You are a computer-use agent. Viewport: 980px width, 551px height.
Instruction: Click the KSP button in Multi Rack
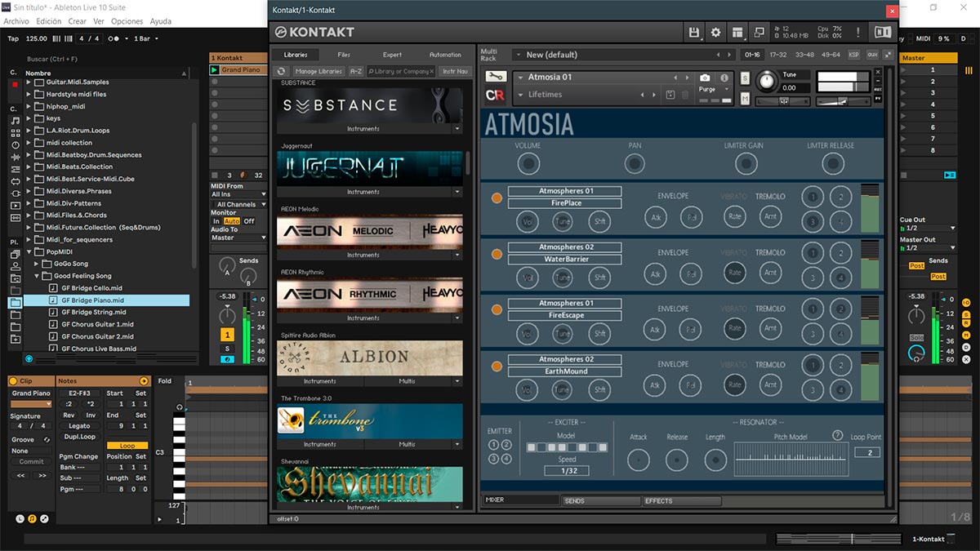click(854, 55)
